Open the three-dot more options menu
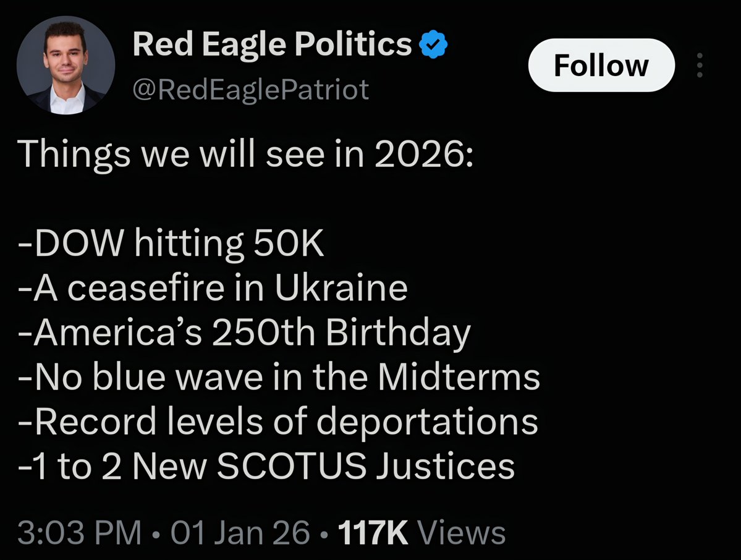Image resolution: width=741 pixels, height=560 pixels. tap(700, 66)
